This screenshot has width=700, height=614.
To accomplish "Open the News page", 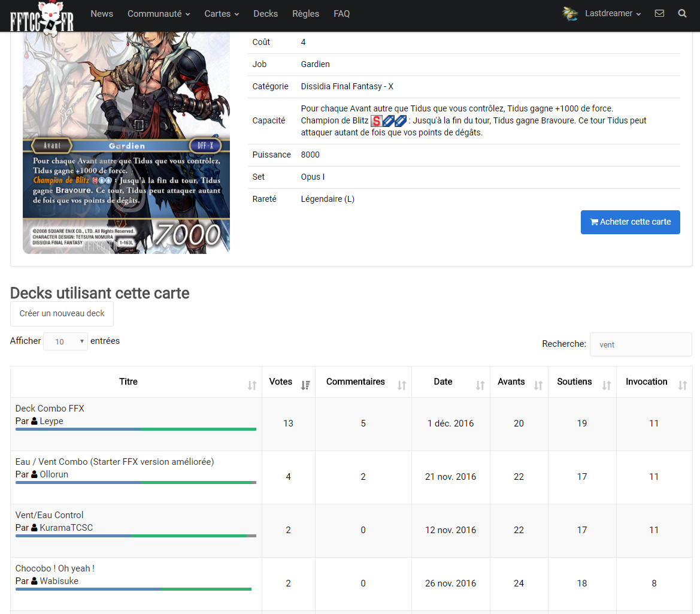I will point(102,14).
